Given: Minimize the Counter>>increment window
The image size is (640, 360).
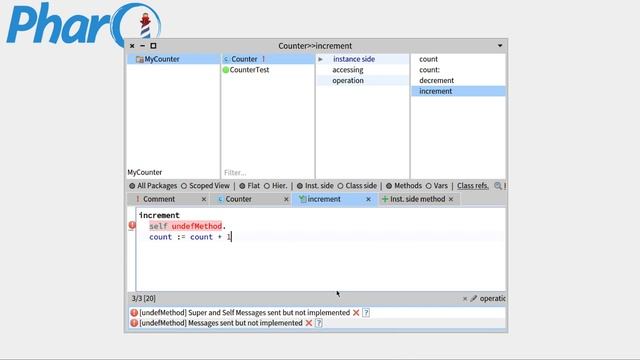Looking at the screenshot, I should point(142,46).
